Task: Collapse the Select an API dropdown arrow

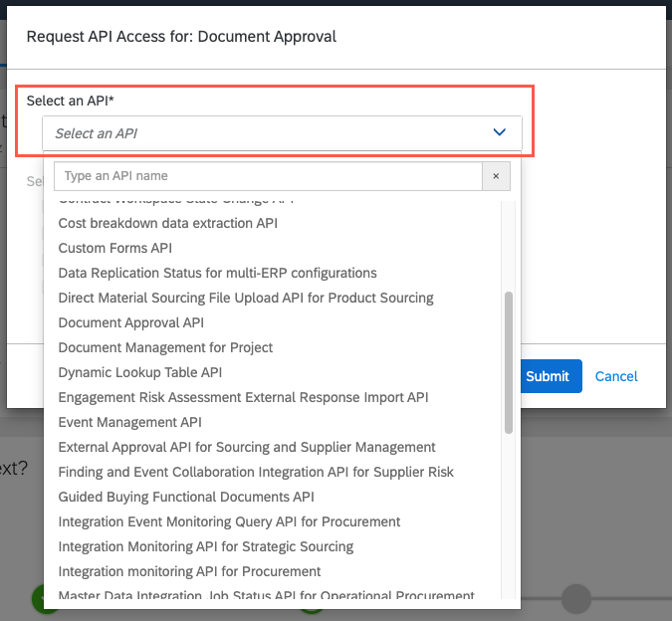Action: (x=500, y=132)
